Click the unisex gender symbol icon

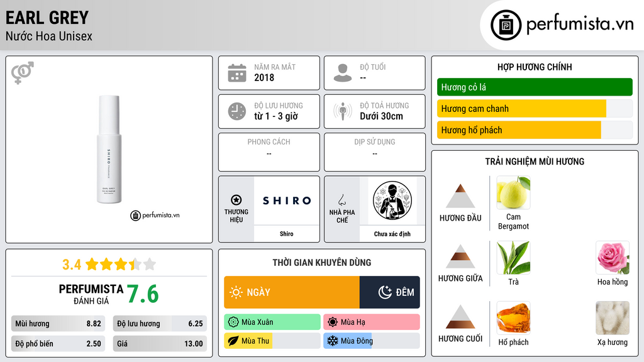pyautogui.click(x=23, y=73)
